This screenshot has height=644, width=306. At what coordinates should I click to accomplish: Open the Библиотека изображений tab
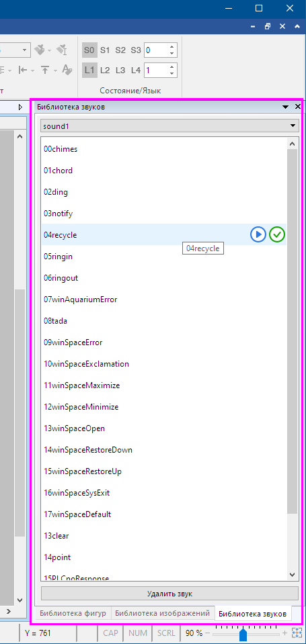click(x=163, y=613)
